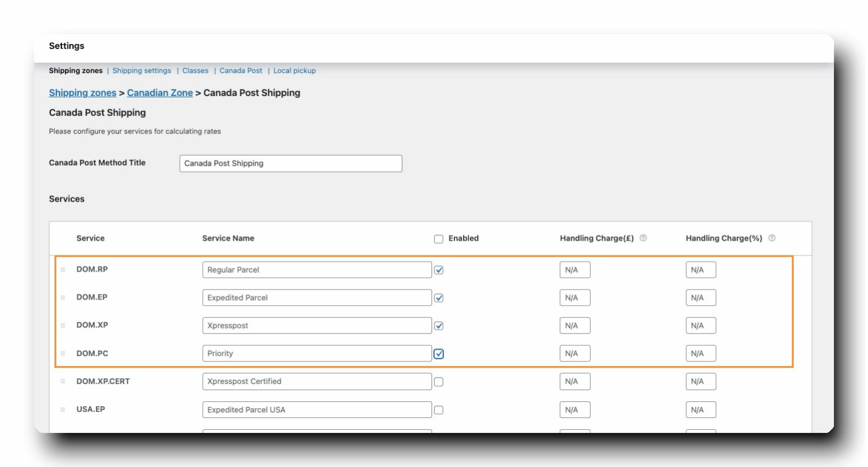This screenshot has width=868, height=467.
Task: Click help icon beside Handling Charge(%)
Action: (x=772, y=238)
